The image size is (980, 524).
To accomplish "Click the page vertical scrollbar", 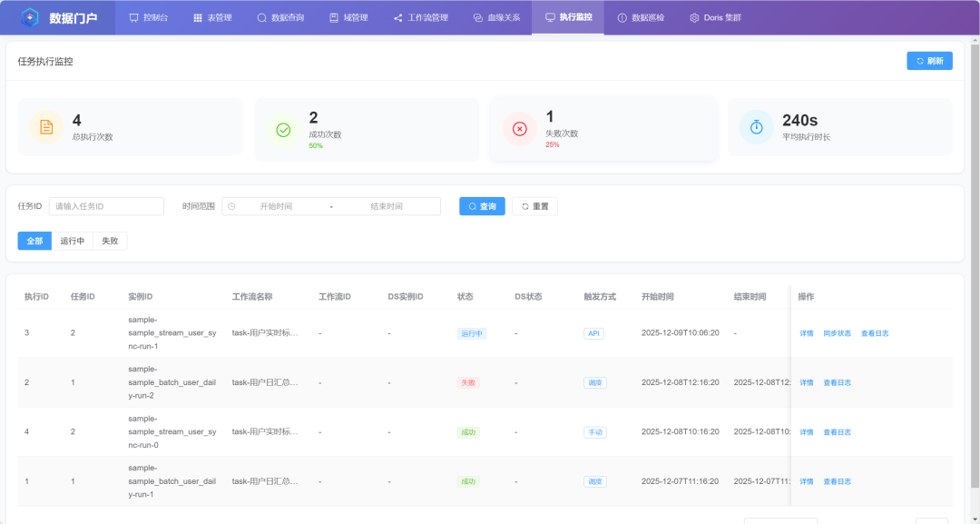I will [975, 266].
